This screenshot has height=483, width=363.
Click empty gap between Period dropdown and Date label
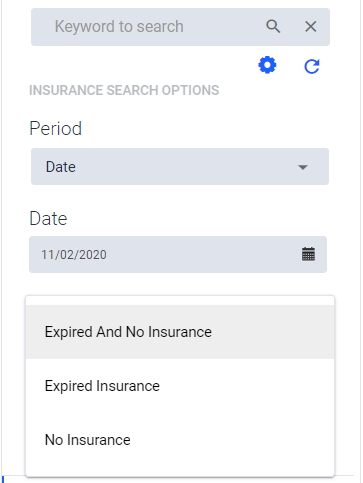180,197
